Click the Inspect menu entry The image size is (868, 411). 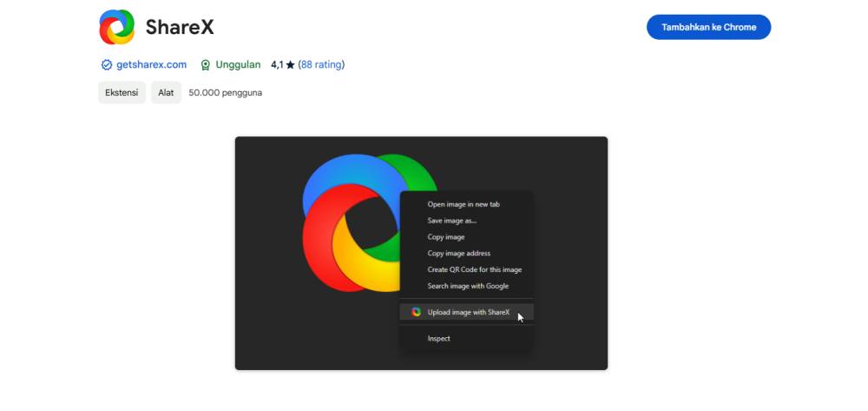click(x=466, y=338)
